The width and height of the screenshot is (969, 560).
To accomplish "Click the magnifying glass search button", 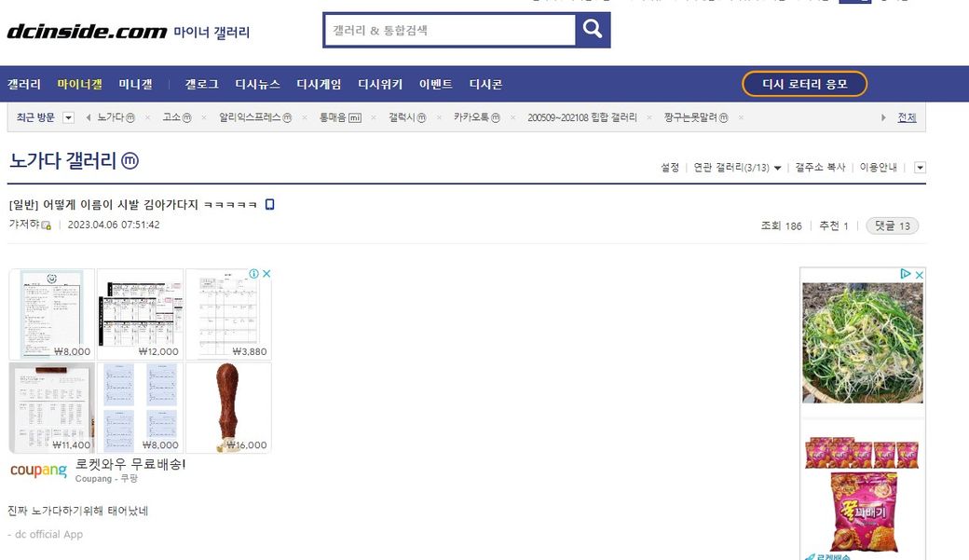I will [x=593, y=30].
